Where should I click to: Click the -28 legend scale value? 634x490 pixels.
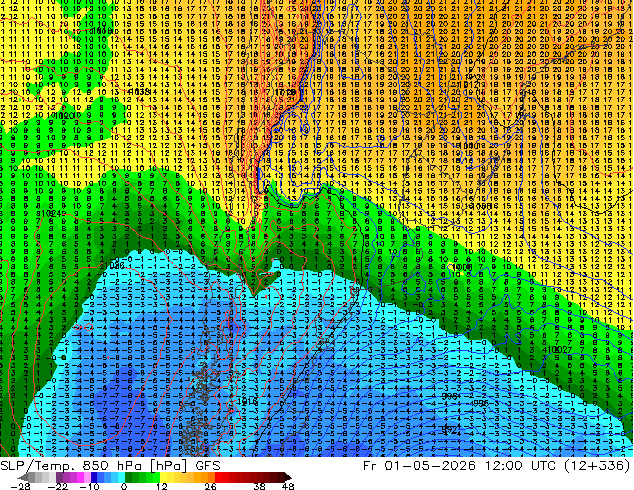[x=20, y=486]
